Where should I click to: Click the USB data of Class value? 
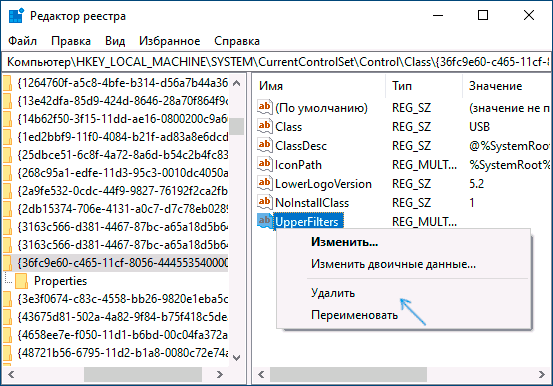[479, 127]
